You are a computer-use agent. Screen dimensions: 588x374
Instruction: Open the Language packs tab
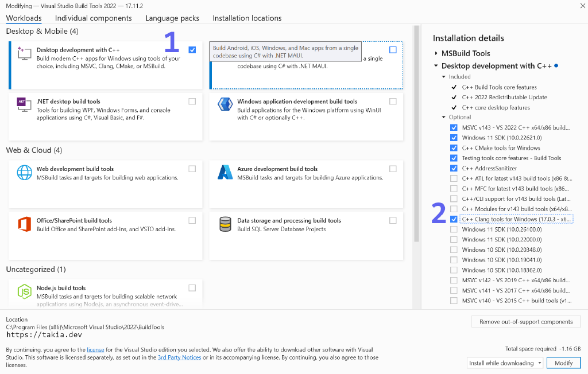click(x=172, y=18)
